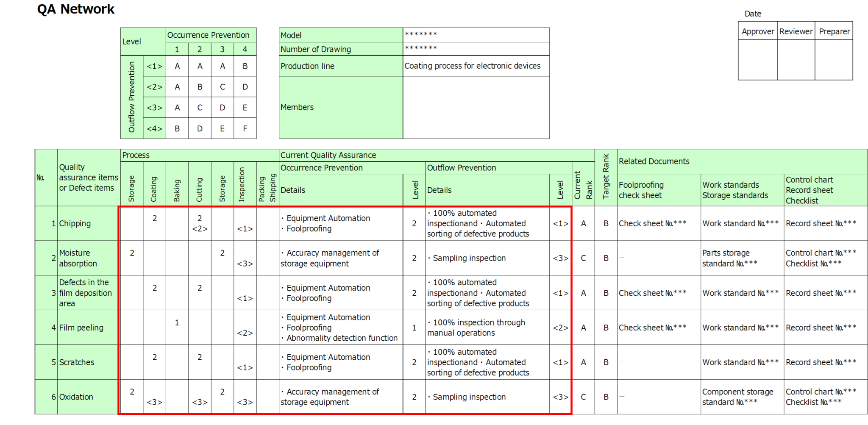The width and height of the screenshot is (868, 425).
Task: Select the Oxidation row label cell
Action: coord(88,397)
